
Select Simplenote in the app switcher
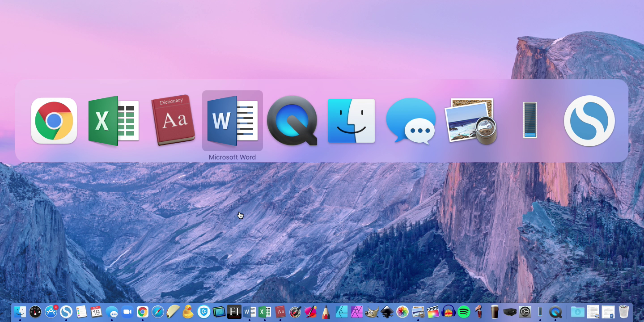tap(589, 121)
